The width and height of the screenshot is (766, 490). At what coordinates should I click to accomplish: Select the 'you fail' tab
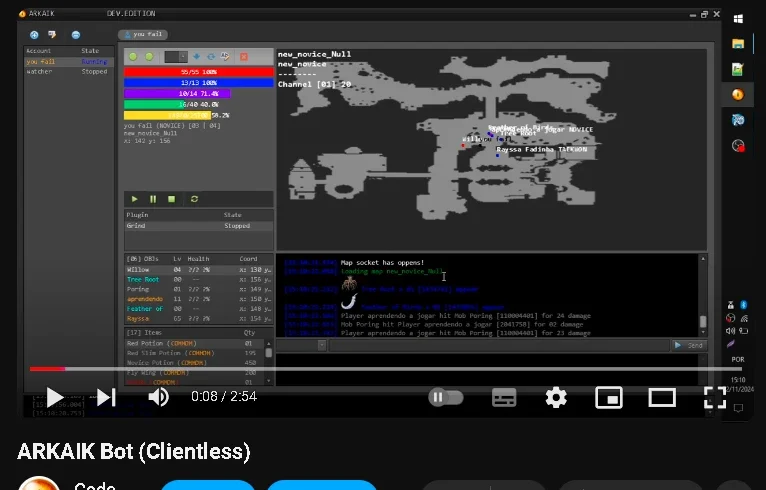pyautogui.click(x=143, y=34)
